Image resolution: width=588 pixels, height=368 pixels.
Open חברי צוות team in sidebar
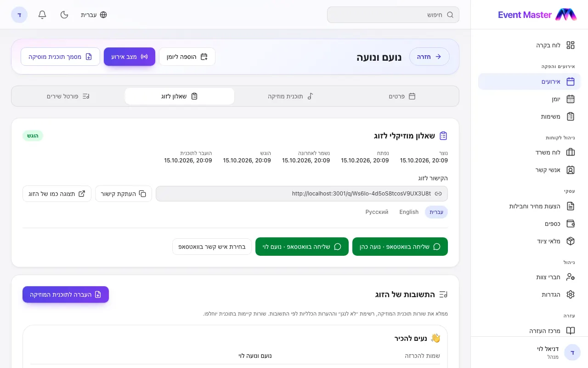pyautogui.click(x=529, y=277)
